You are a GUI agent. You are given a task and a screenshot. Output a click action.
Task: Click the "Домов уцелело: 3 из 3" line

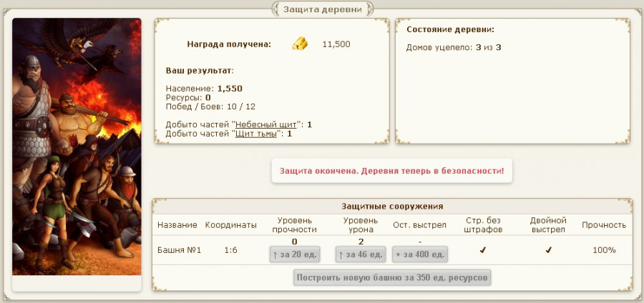click(454, 48)
